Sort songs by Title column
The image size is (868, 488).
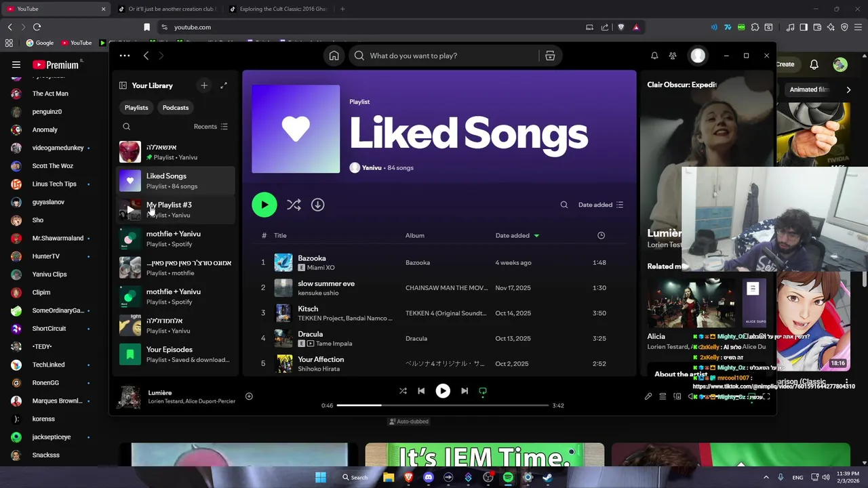(x=280, y=235)
